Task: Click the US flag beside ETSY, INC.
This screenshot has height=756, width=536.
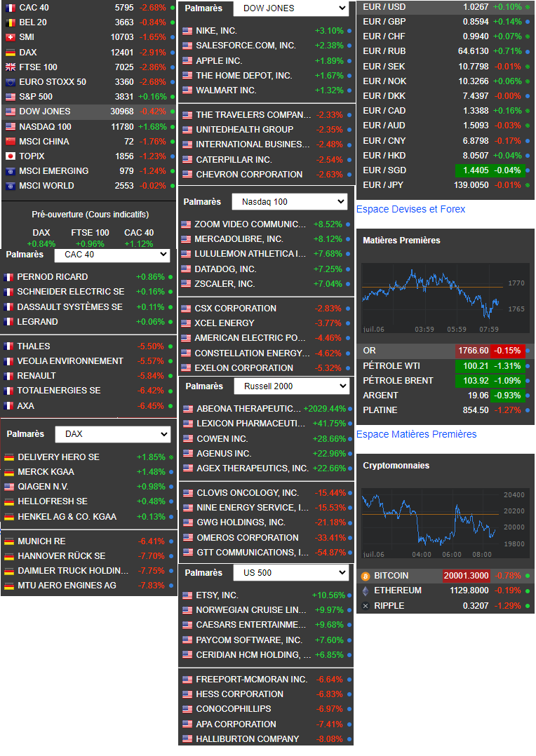Action: click(x=187, y=595)
